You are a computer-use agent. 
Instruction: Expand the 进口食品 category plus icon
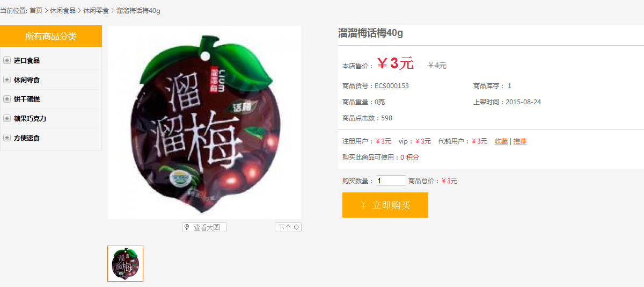(7, 61)
